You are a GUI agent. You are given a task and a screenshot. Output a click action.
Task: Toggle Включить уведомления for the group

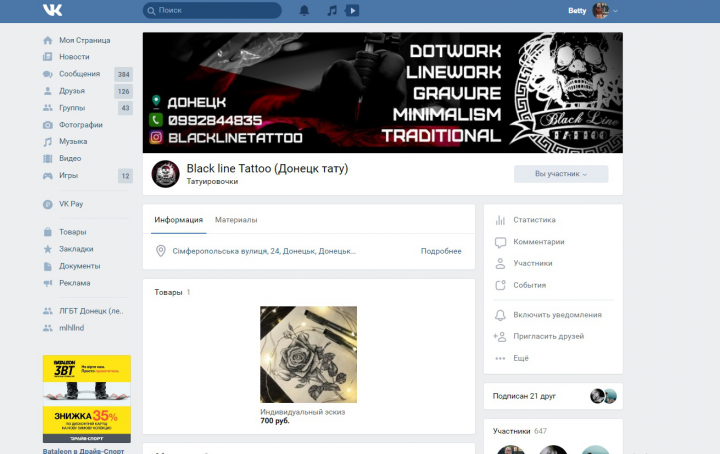pyautogui.click(x=557, y=315)
